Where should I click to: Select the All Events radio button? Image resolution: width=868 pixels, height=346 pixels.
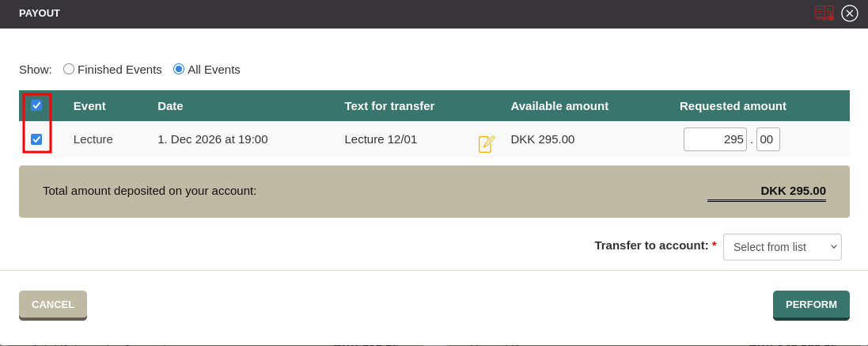tap(179, 69)
